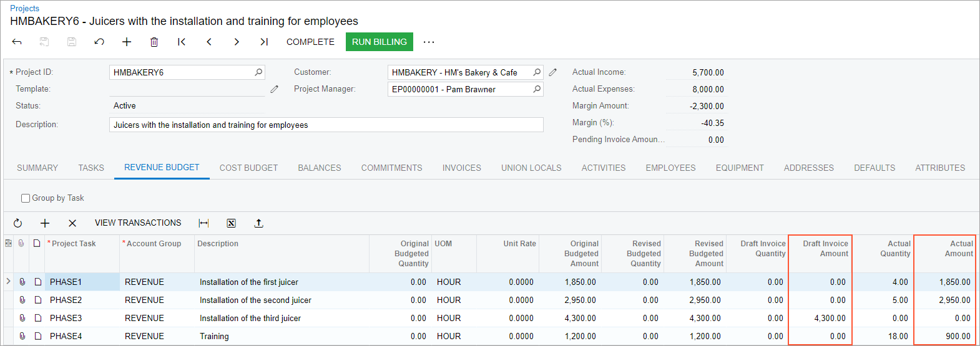The width and height of the screenshot is (980, 346).
Task: Go to the first record
Action: point(182,42)
